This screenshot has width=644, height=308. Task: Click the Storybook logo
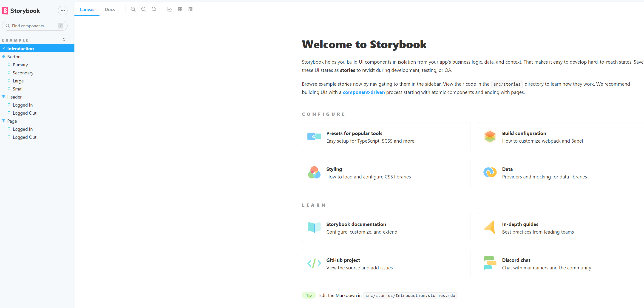[x=21, y=11]
